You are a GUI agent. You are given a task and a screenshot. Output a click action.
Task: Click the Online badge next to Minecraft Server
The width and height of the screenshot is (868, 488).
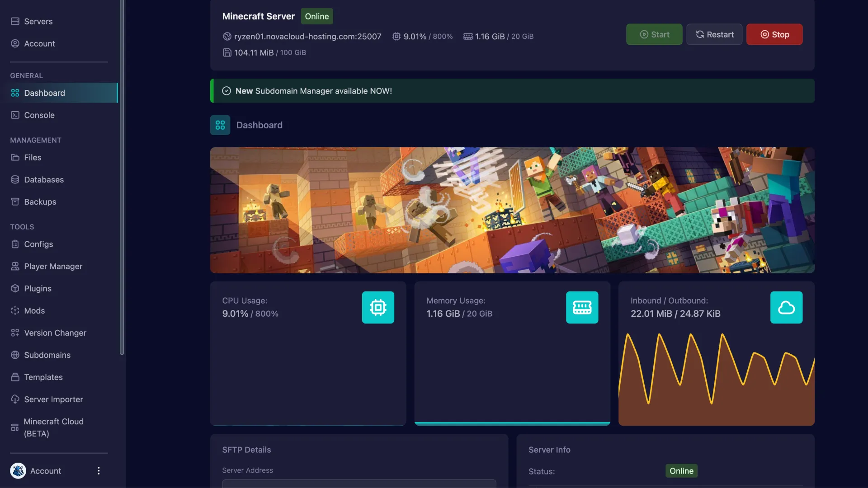[316, 16]
